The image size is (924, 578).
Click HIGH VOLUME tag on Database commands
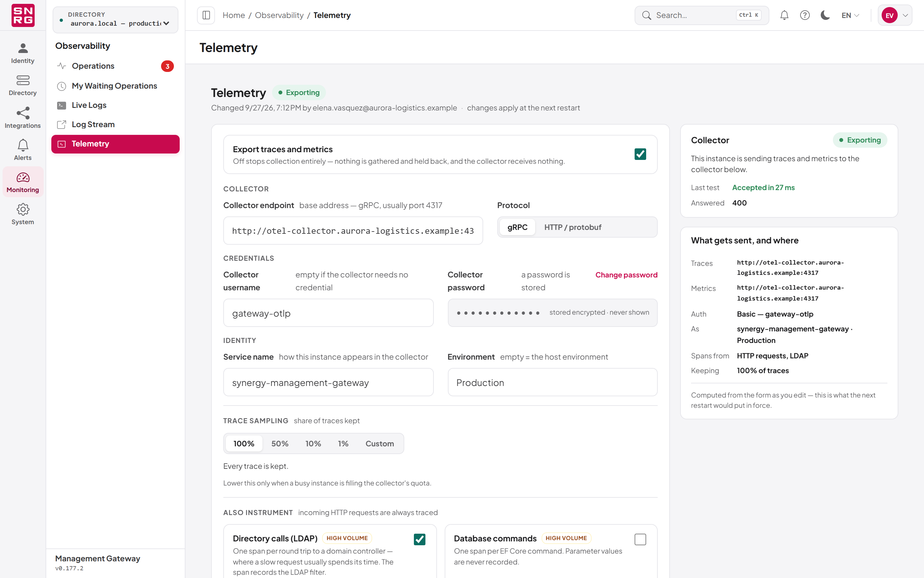pos(566,538)
